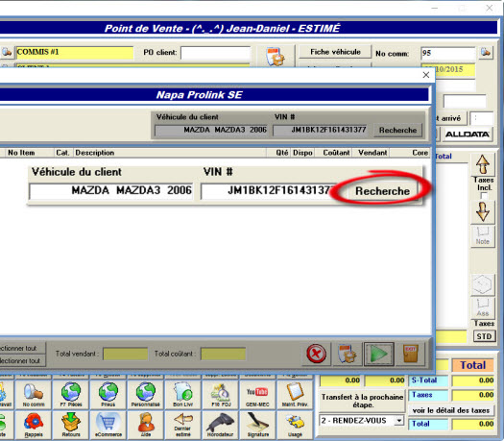Click the Total coûtant field
The height and width of the screenshot is (441, 504).
(x=223, y=354)
